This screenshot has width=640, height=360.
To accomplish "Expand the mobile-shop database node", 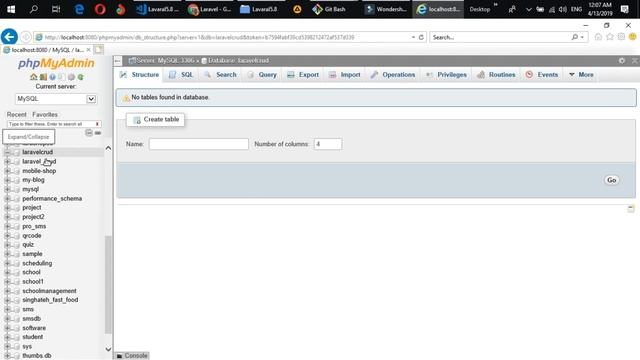I will point(7,171).
